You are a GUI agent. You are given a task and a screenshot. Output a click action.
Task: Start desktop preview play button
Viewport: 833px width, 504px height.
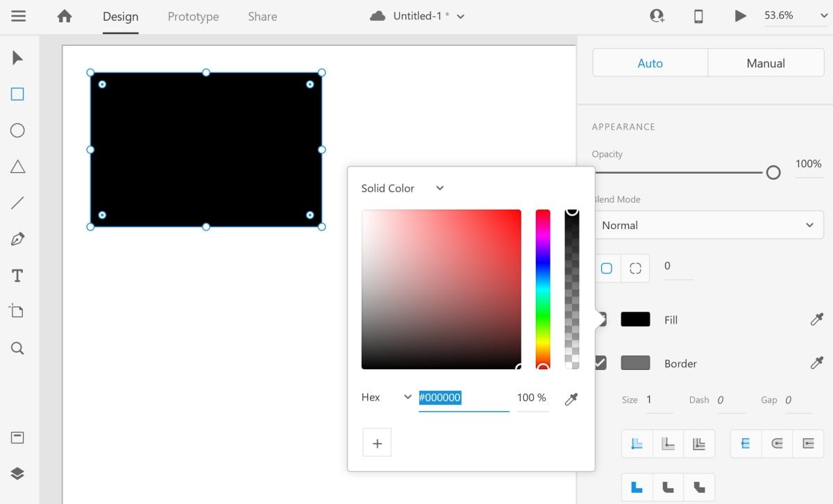741,15
